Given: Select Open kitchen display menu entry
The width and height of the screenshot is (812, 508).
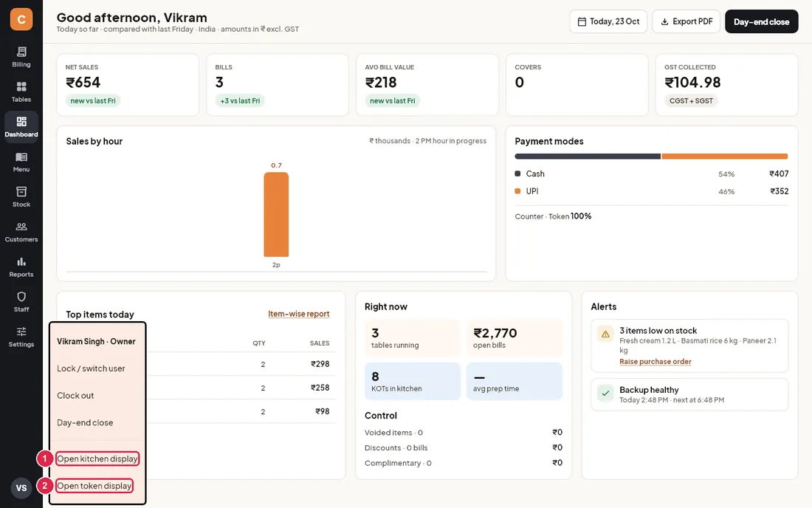Looking at the screenshot, I should click(97, 459).
